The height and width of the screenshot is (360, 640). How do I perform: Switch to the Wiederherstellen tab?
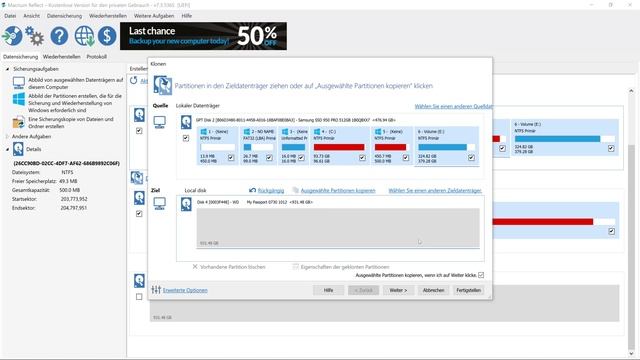(62, 57)
